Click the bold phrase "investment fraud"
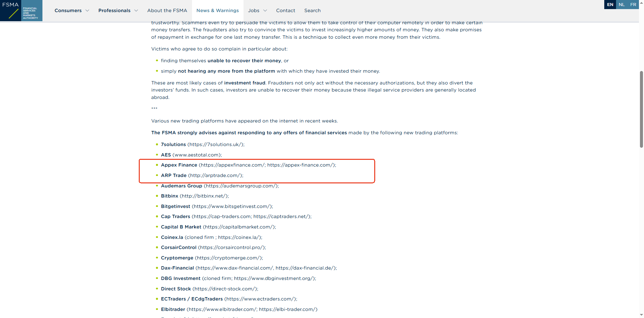The width and height of the screenshot is (644, 318). [x=245, y=83]
